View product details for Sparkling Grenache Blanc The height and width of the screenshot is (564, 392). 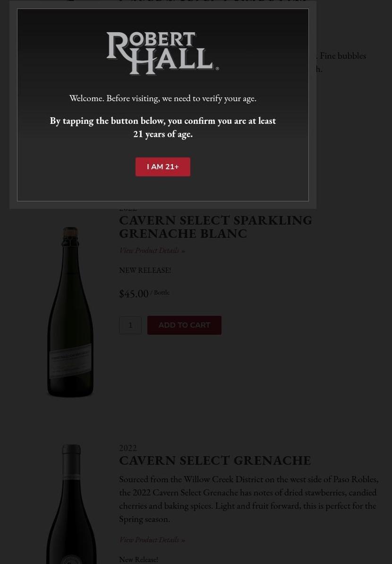[x=152, y=251]
